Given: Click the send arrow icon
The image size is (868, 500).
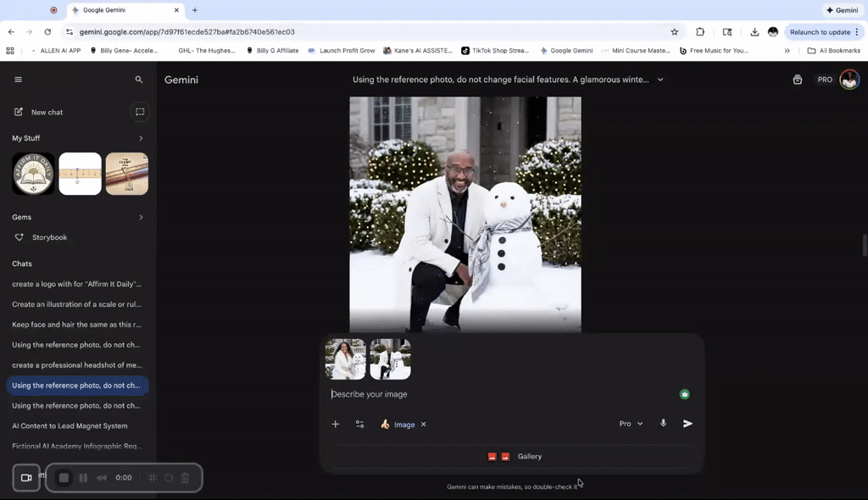Looking at the screenshot, I should 687,424.
